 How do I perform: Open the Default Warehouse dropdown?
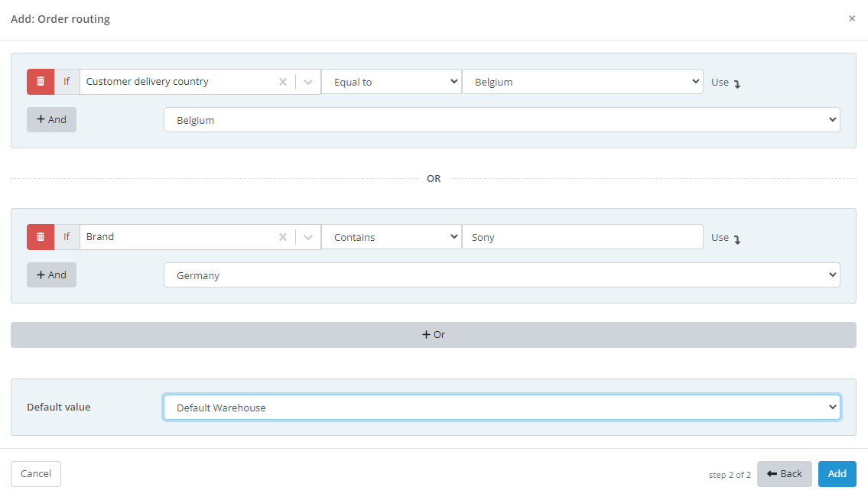[502, 408]
